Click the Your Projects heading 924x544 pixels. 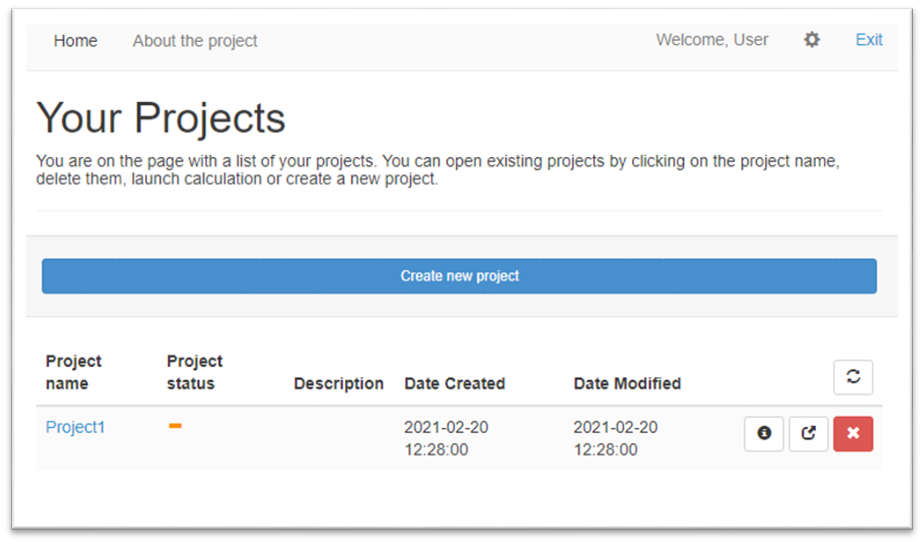161,118
